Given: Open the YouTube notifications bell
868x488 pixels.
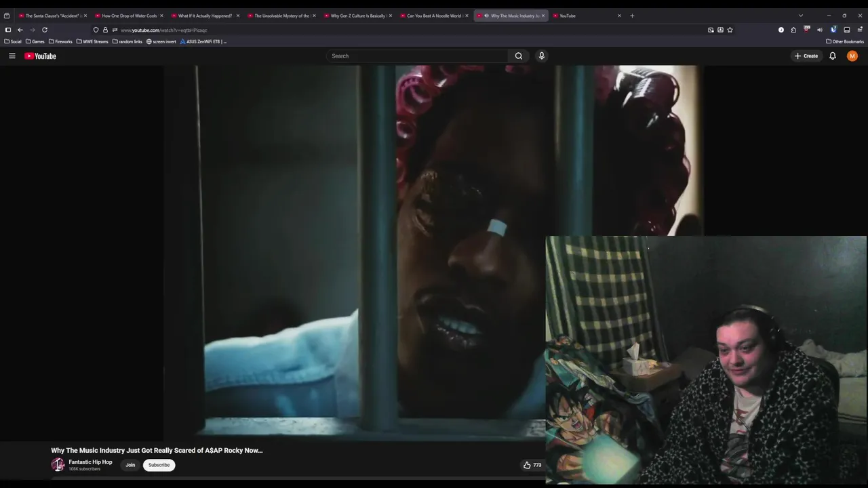Looking at the screenshot, I should click(833, 56).
